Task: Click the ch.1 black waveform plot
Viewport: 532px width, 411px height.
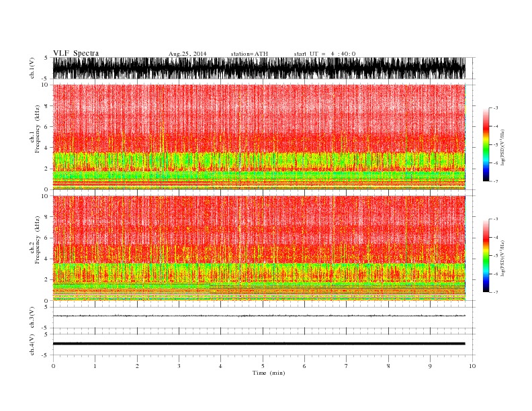Action: tap(259, 68)
